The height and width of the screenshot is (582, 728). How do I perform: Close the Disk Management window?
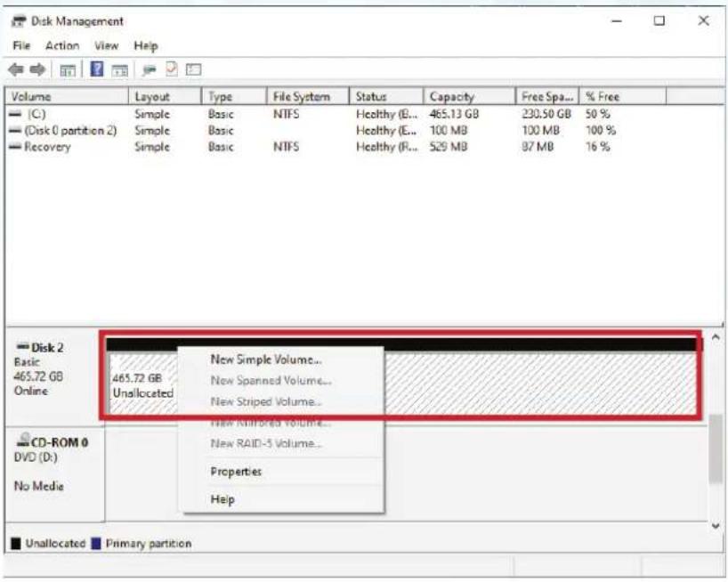[x=703, y=20]
